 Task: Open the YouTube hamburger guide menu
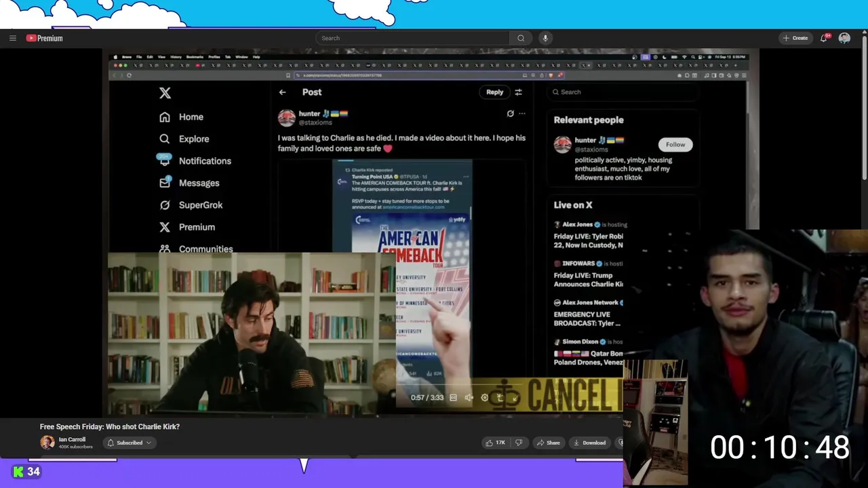pyautogui.click(x=12, y=38)
